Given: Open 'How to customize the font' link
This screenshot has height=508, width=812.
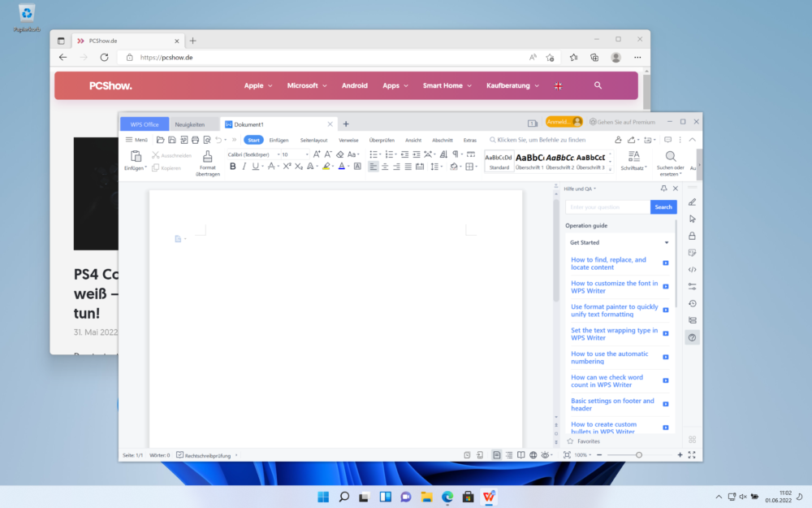Looking at the screenshot, I should click(x=614, y=287).
